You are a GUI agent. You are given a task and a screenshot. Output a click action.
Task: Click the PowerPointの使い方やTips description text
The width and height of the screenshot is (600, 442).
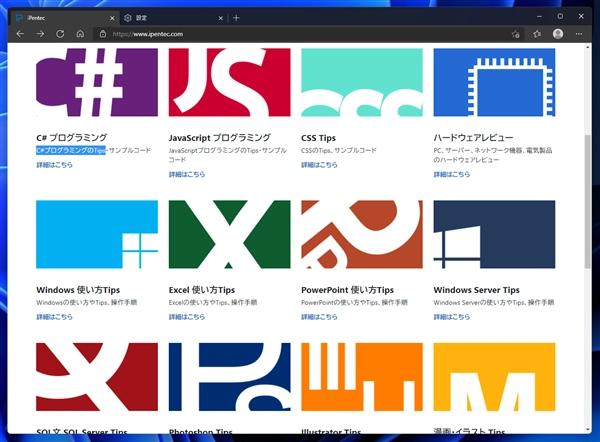coord(354,303)
